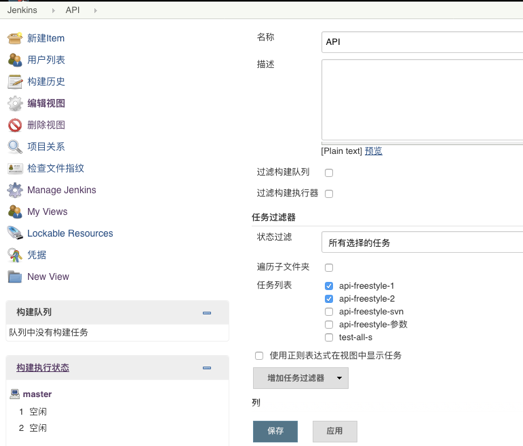Image resolution: width=523 pixels, height=446 pixels.
Task: Toggle 过滤构建队列 checkbox
Action: click(x=329, y=173)
